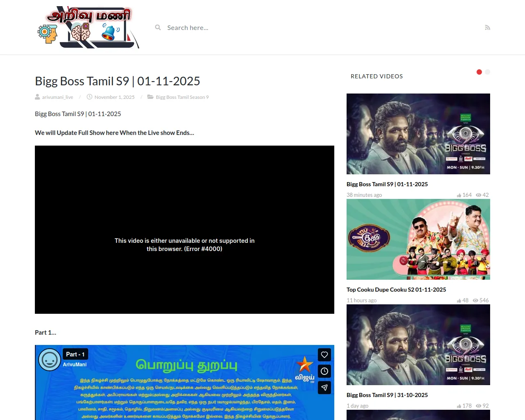Click the '1 day ago' timestamp

tap(357, 406)
